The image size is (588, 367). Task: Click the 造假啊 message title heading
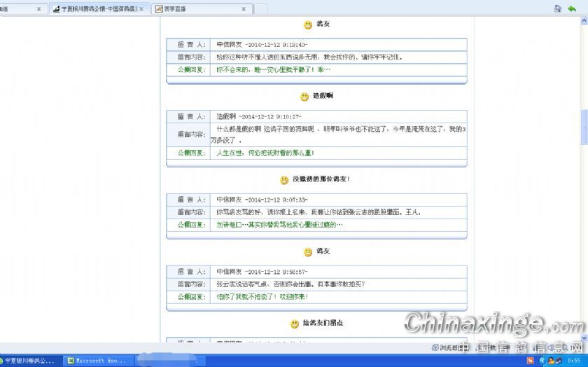[x=323, y=96]
